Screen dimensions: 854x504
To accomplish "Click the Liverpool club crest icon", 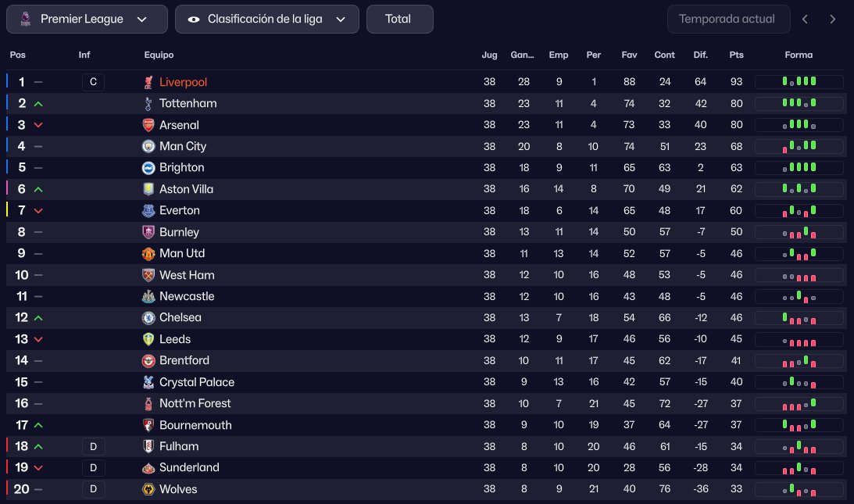I will click(148, 82).
